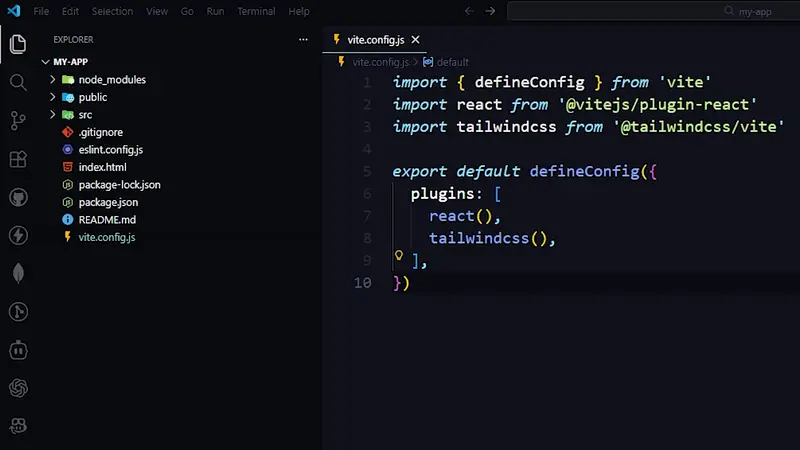Open the Terminal menu

(256, 11)
